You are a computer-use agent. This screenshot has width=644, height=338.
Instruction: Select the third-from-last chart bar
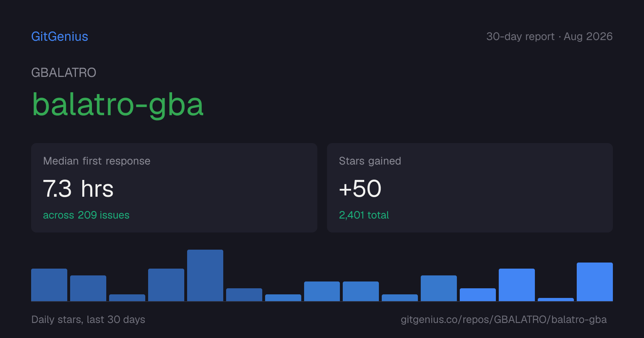[x=517, y=285]
